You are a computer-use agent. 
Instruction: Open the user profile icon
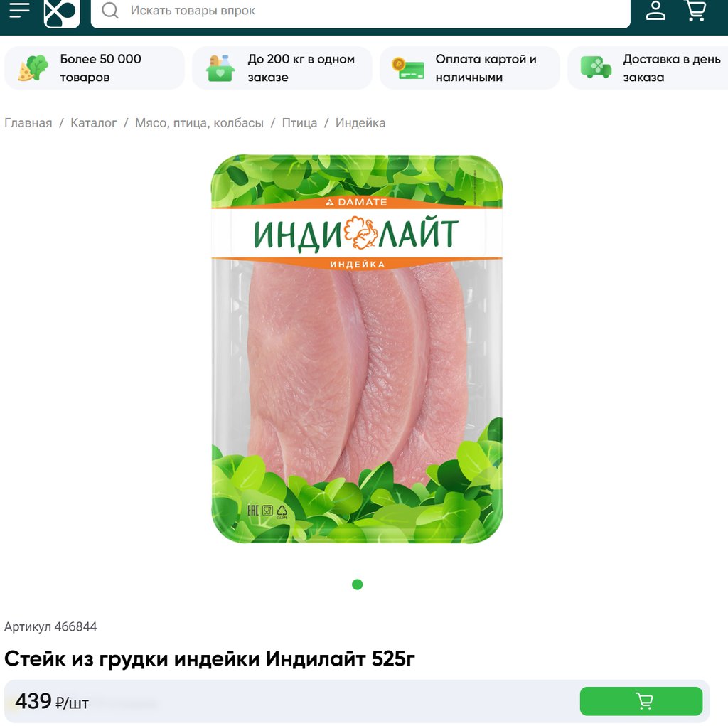tap(655, 11)
